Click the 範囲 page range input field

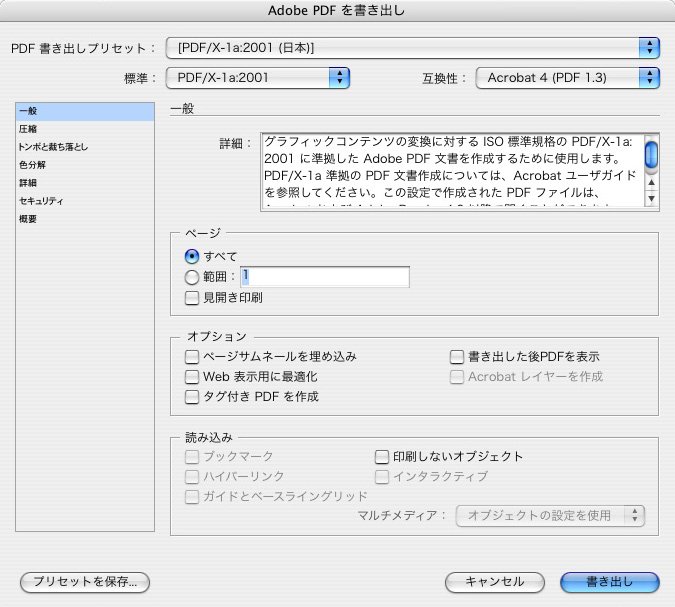(x=325, y=277)
